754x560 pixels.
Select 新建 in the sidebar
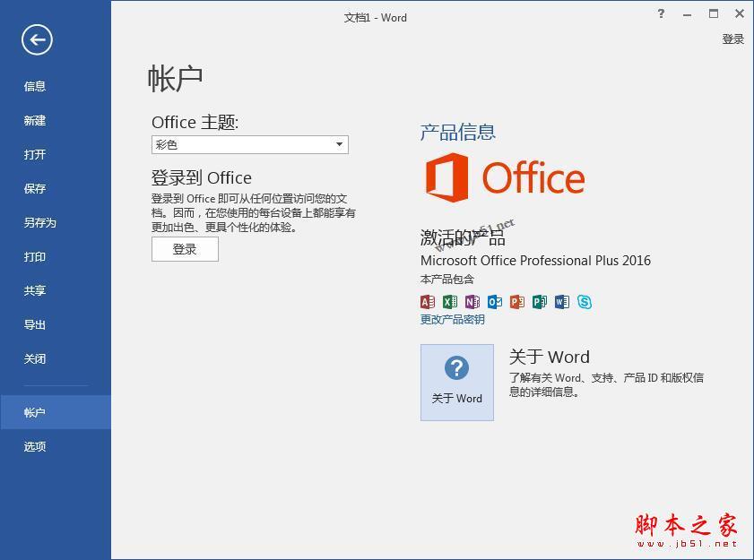click(x=35, y=121)
